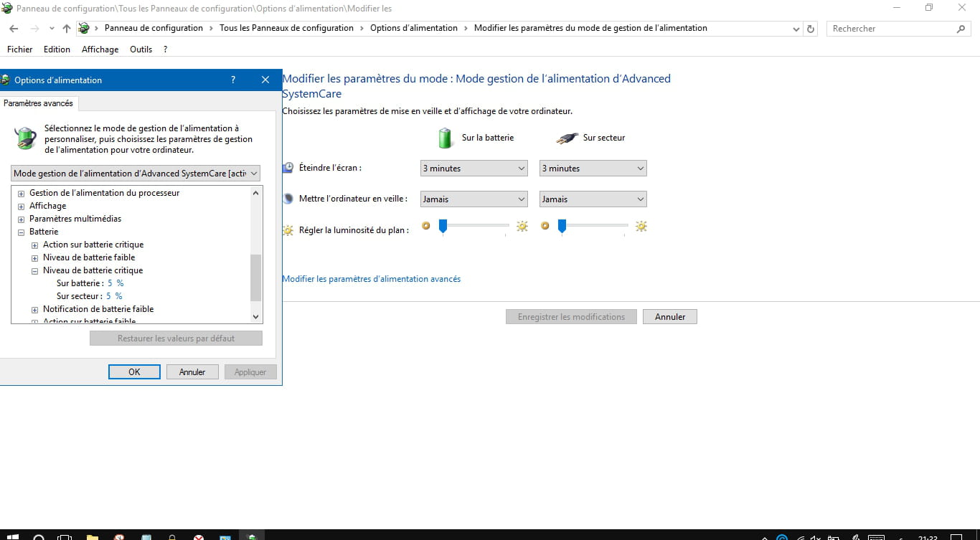Expand 'Gestion de l'alimentation du processeur' node
Viewport: 980px width, 540px height.
(22, 194)
